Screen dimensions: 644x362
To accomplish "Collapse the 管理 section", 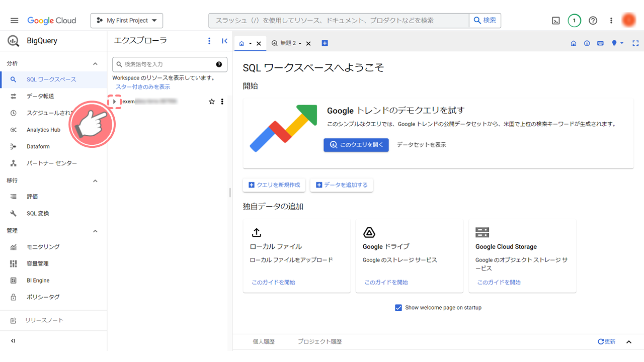I will (95, 231).
